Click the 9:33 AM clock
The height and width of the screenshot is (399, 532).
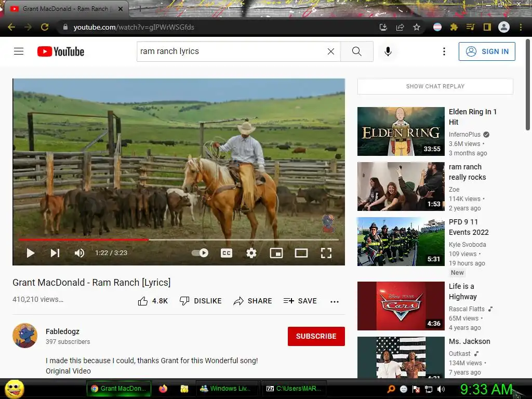[486, 389]
